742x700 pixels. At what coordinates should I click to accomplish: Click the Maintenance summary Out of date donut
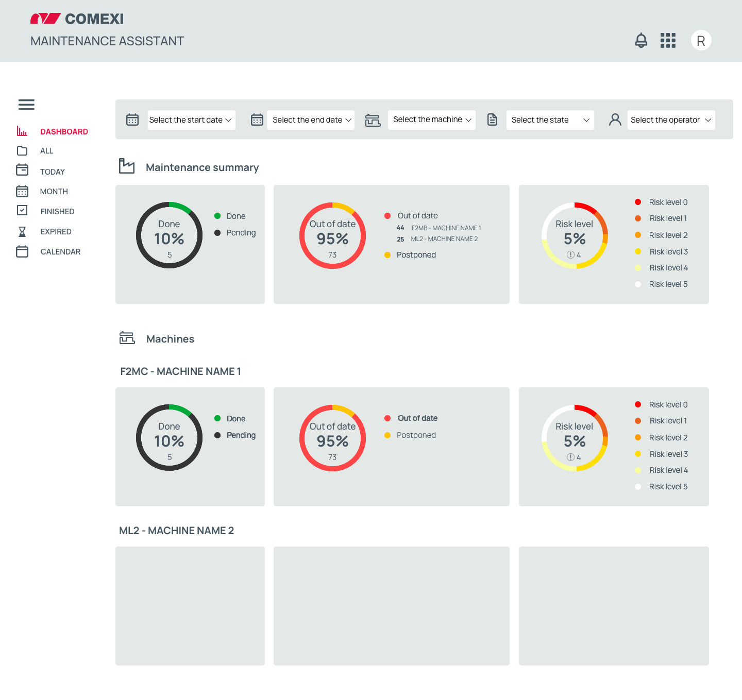click(x=332, y=235)
